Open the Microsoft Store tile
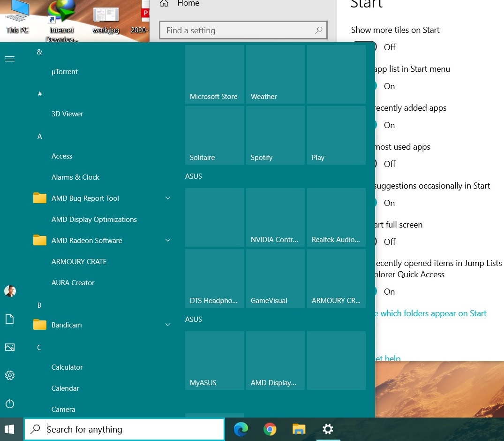 [x=214, y=74]
